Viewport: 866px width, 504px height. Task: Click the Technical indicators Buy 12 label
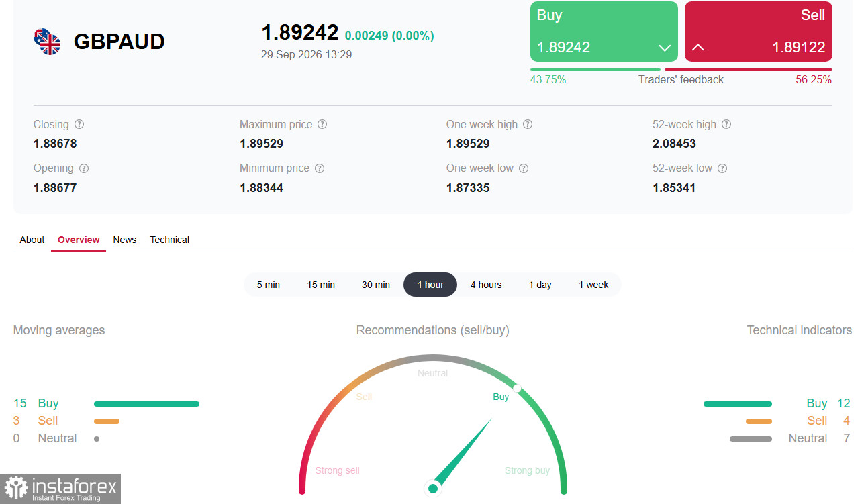tap(828, 403)
